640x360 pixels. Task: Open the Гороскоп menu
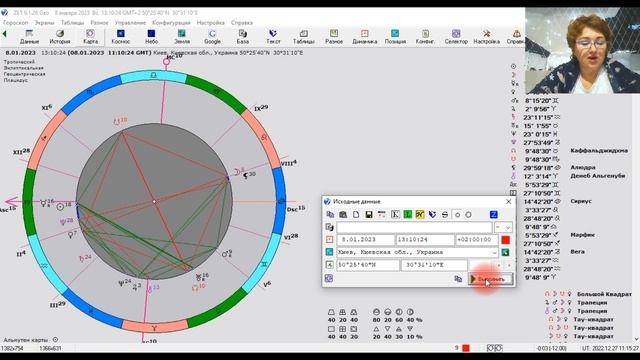point(16,23)
